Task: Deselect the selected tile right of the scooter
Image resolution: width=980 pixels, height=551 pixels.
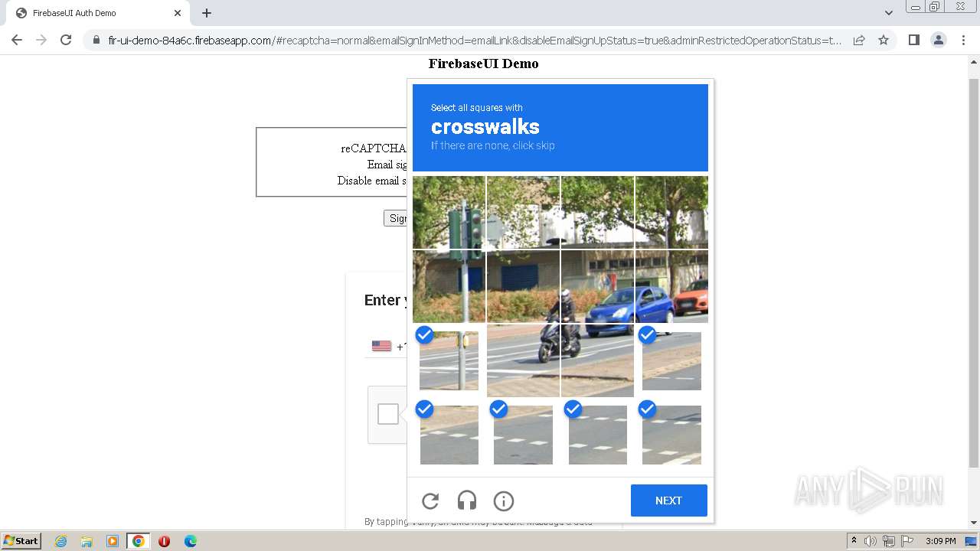Action: click(x=671, y=360)
